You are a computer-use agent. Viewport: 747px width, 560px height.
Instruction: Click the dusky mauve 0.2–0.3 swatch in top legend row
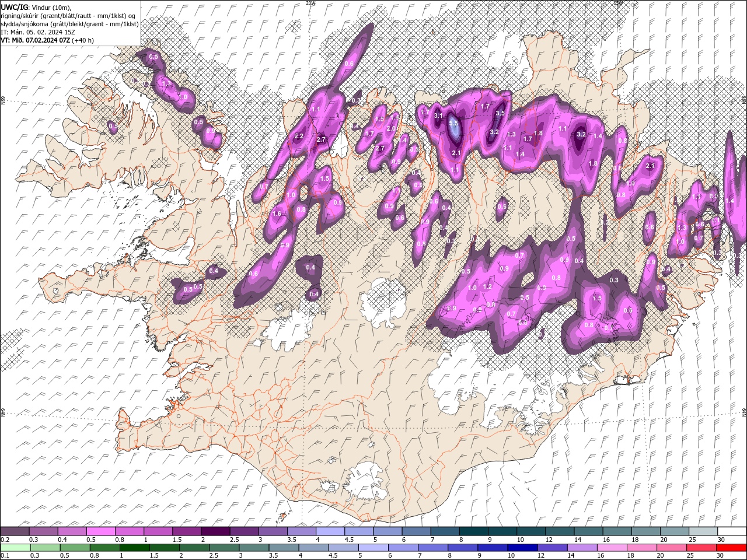15,531
